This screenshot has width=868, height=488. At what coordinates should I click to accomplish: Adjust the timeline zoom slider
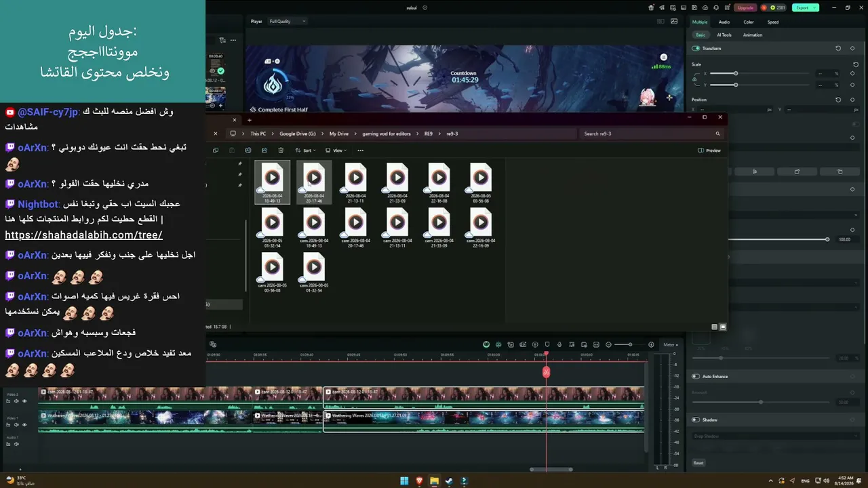pyautogui.click(x=629, y=344)
